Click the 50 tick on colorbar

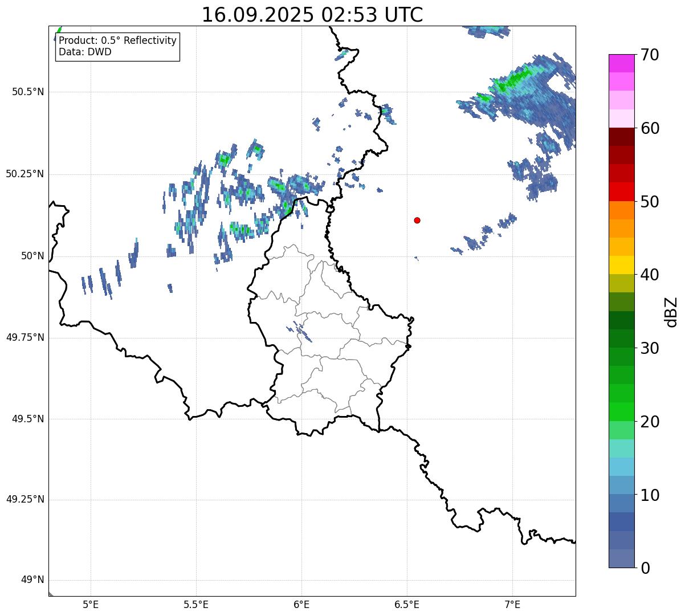(649, 202)
